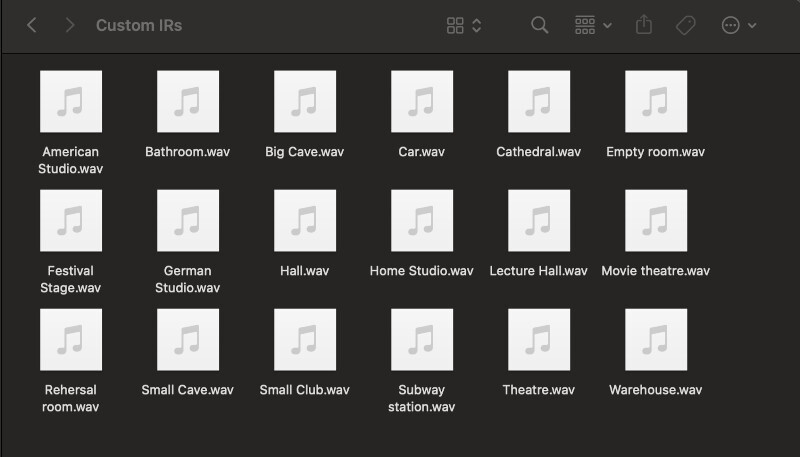The width and height of the screenshot is (800, 457).
Task: Click the back navigation arrow
Action: point(32,25)
